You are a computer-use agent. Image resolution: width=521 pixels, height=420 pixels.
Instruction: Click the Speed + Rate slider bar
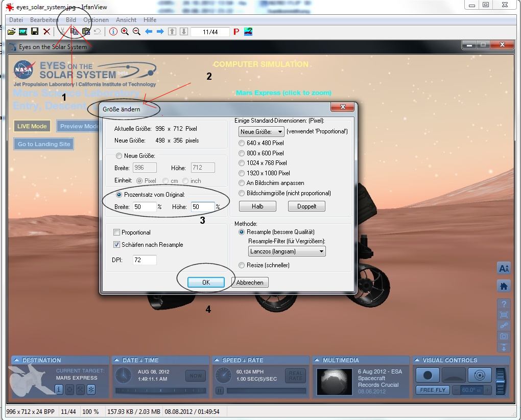(x=266, y=391)
